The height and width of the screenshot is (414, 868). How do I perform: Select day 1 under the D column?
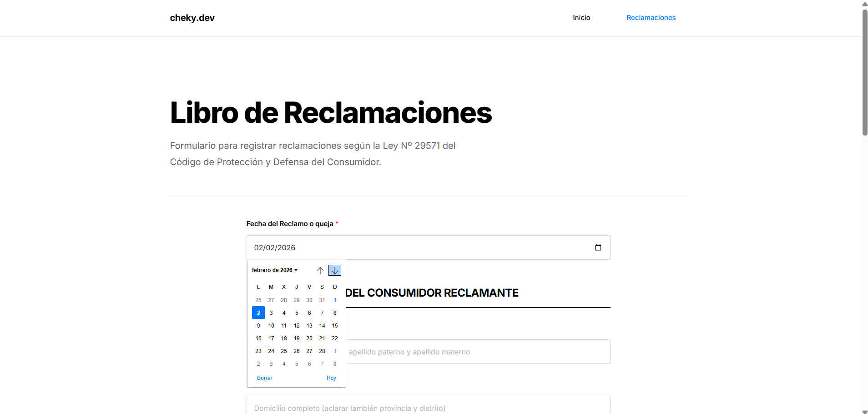click(334, 300)
